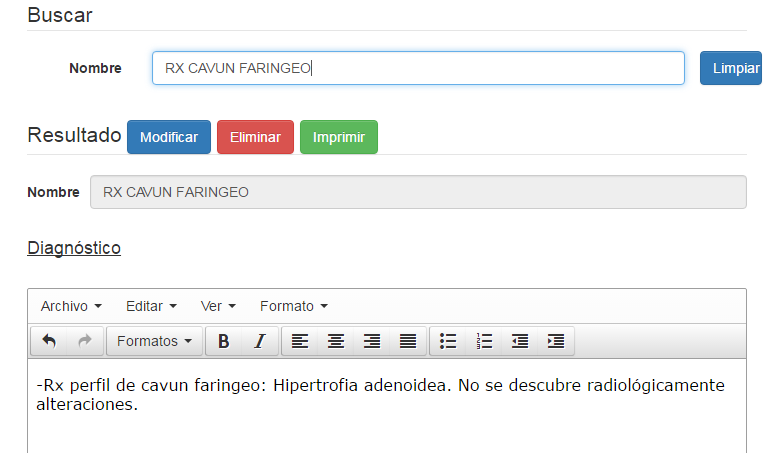Expand the Ver menu
This screenshot has width=781, height=453.
218,306
